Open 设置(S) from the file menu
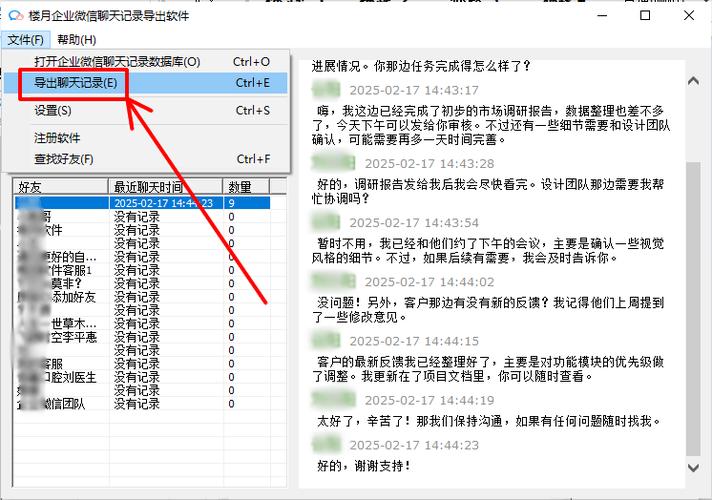Image resolution: width=712 pixels, height=500 pixels. [145, 110]
